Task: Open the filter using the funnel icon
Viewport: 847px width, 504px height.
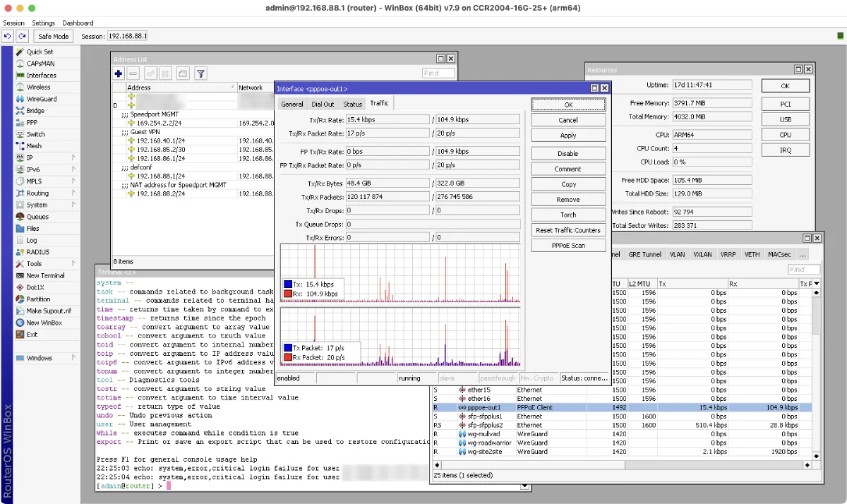Action: tap(200, 73)
